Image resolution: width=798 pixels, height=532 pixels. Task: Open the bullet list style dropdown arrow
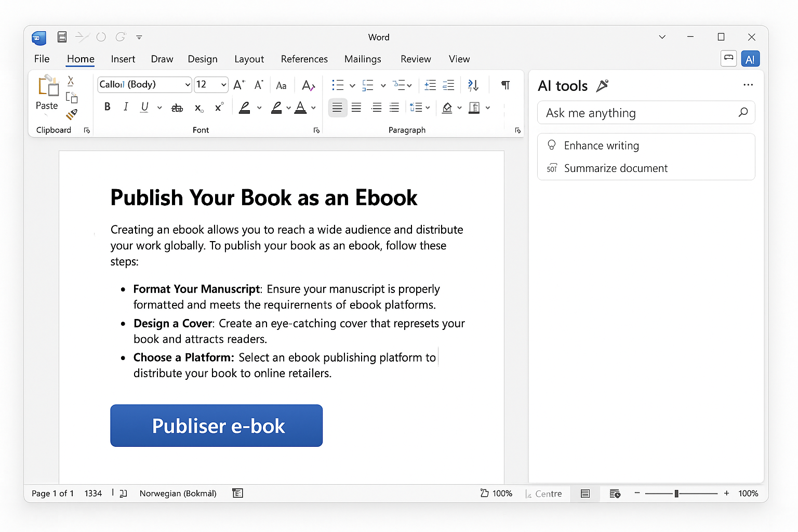point(352,86)
